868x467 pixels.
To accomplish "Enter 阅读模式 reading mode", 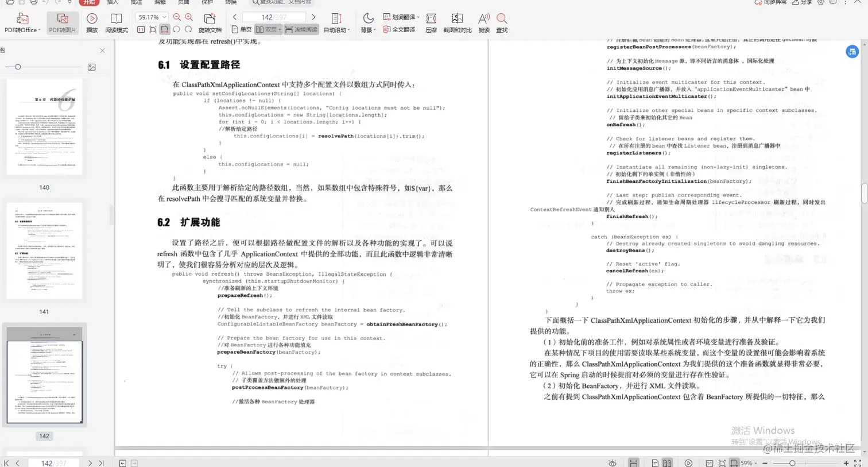I will coord(117,23).
